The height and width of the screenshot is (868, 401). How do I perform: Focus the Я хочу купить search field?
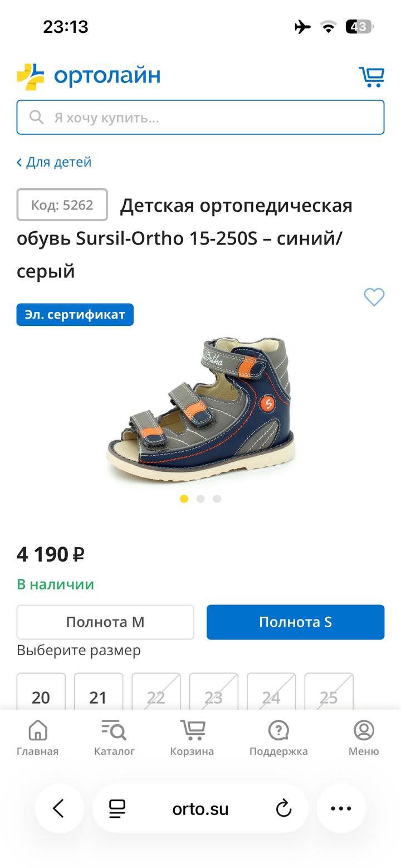pyautogui.click(x=200, y=117)
